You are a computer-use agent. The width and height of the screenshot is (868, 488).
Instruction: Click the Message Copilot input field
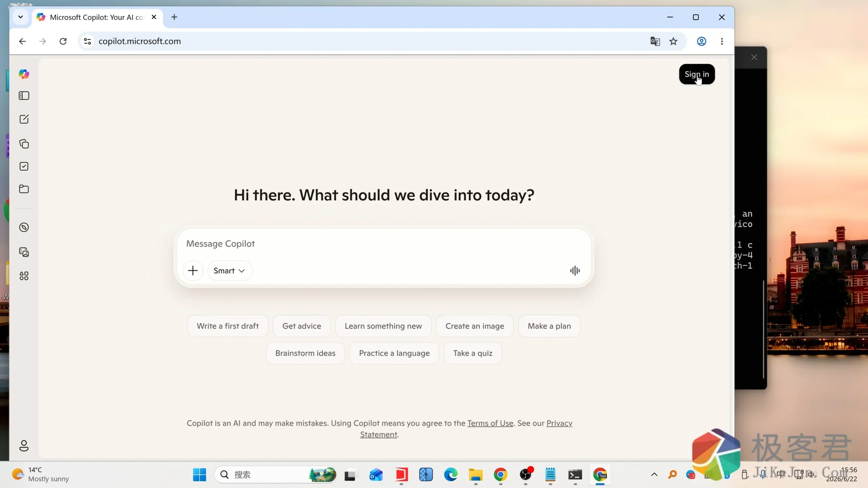point(384,244)
